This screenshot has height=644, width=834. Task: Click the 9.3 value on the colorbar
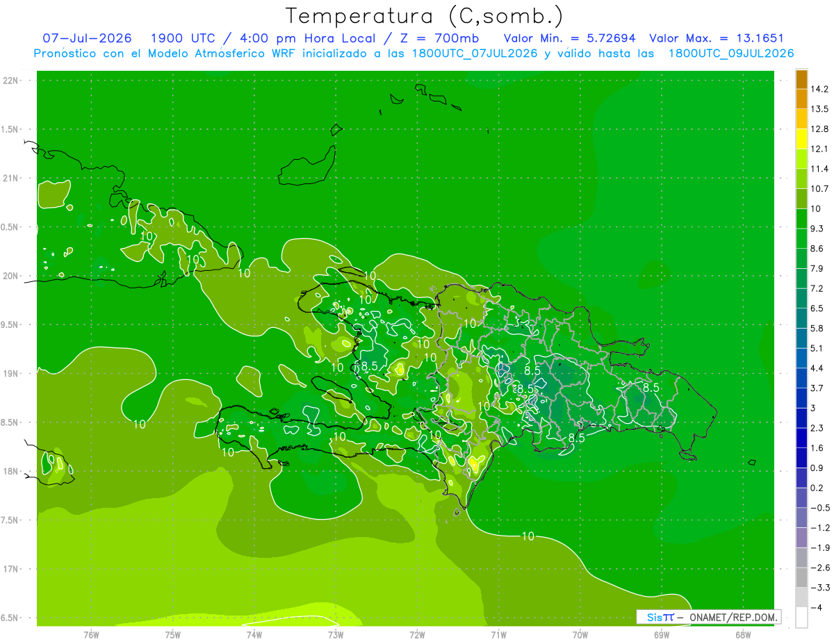817,229
